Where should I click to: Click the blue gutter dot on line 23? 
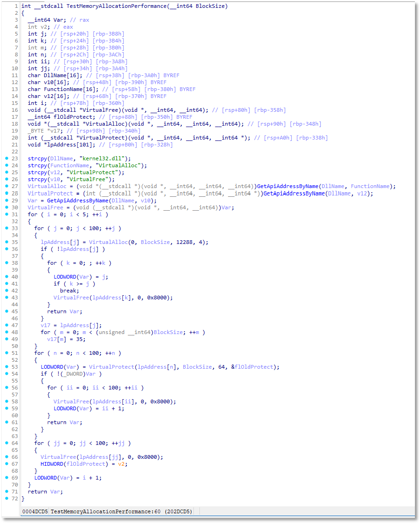(6, 158)
